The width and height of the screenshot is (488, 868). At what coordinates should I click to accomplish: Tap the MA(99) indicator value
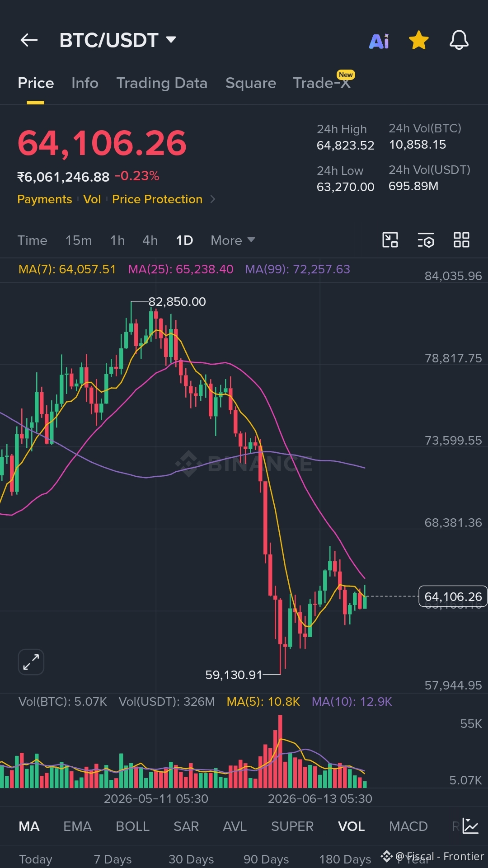point(297,269)
